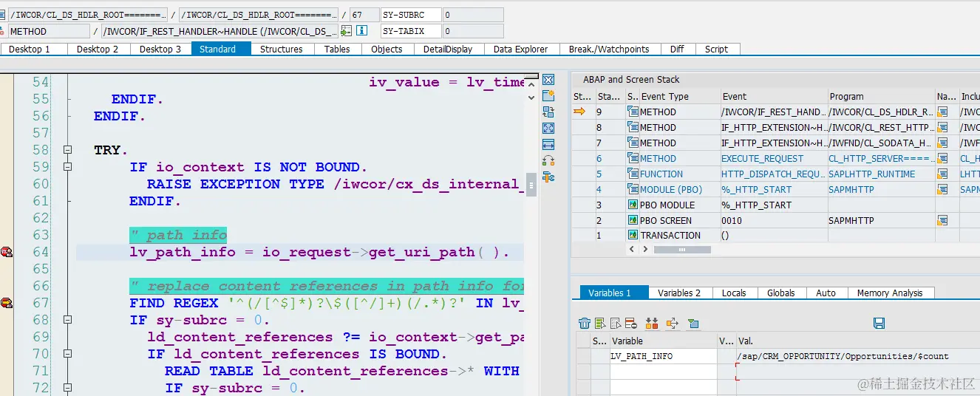Select HTTP_DISPATCH_REQU... event in stack
Viewport: 980px width, 396px height.
click(x=773, y=174)
